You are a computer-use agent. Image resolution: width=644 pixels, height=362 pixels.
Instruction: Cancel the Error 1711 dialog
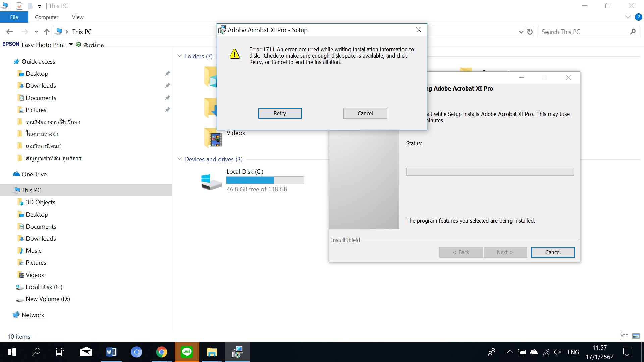(365, 113)
